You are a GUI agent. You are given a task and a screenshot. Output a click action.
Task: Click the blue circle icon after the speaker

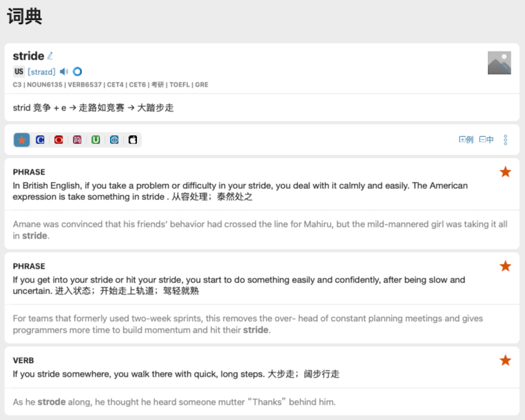coord(77,71)
